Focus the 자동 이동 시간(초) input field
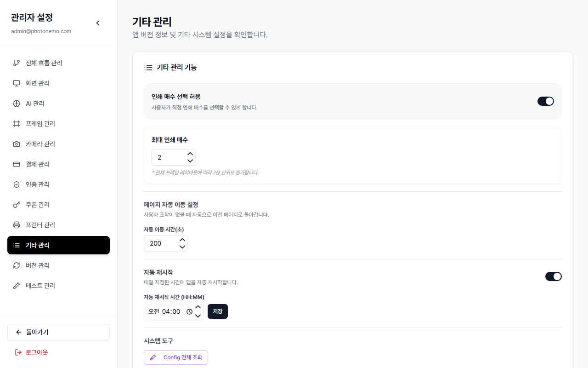The width and height of the screenshot is (588, 368). tap(160, 243)
